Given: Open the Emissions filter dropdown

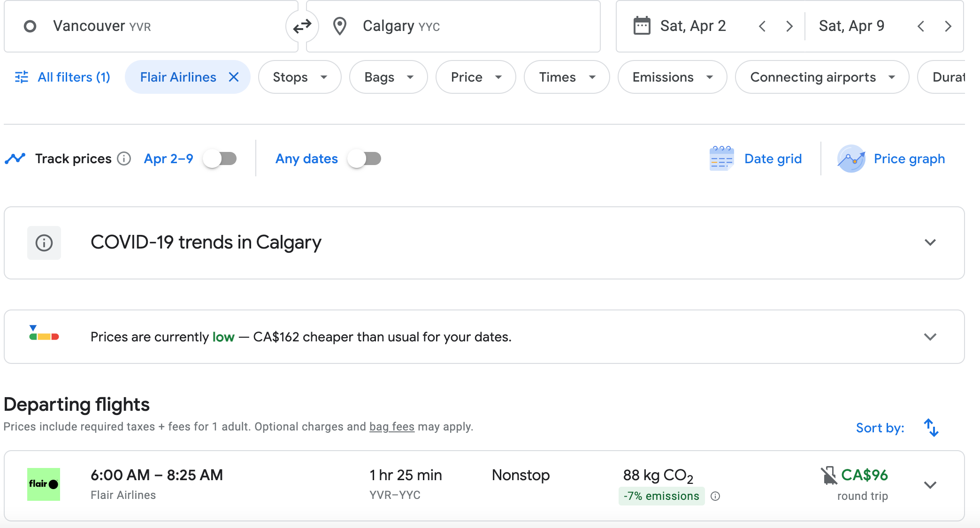Looking at the screenshot, I should point(673,77).
